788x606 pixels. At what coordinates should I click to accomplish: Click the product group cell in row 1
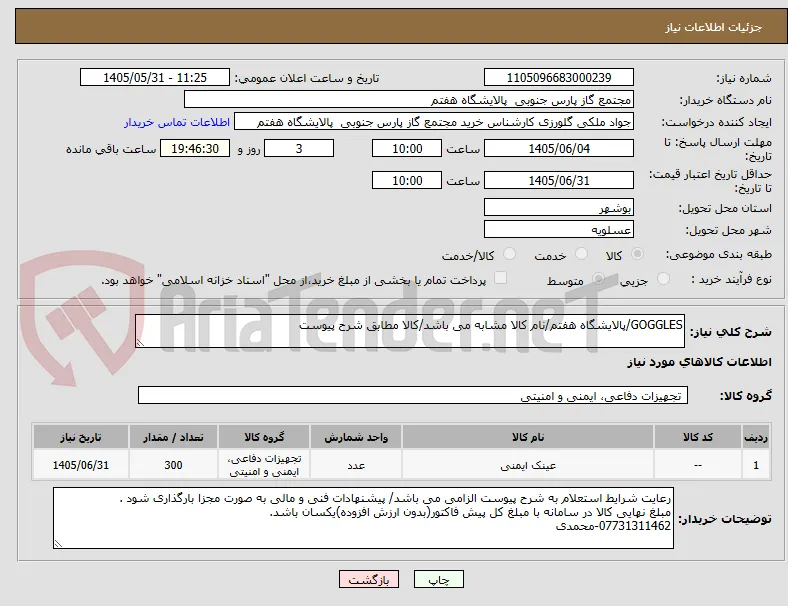[x=264, y=465]
